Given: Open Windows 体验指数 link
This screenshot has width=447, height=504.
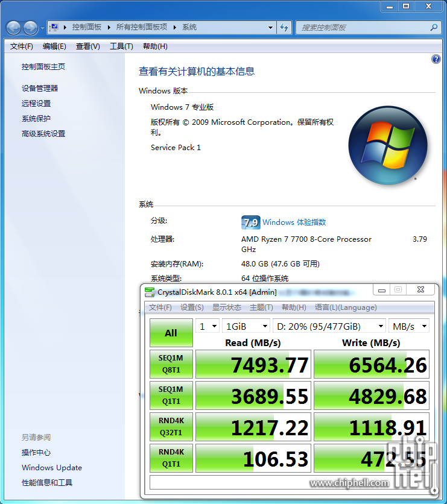Looking at the screenshot, I should tap(294, 222).
